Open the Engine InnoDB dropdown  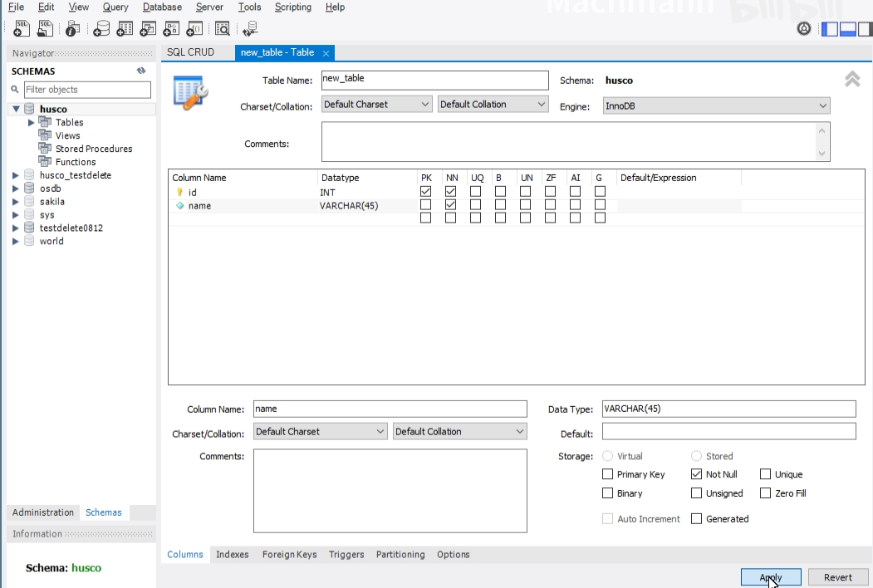(x=716, y=105)
